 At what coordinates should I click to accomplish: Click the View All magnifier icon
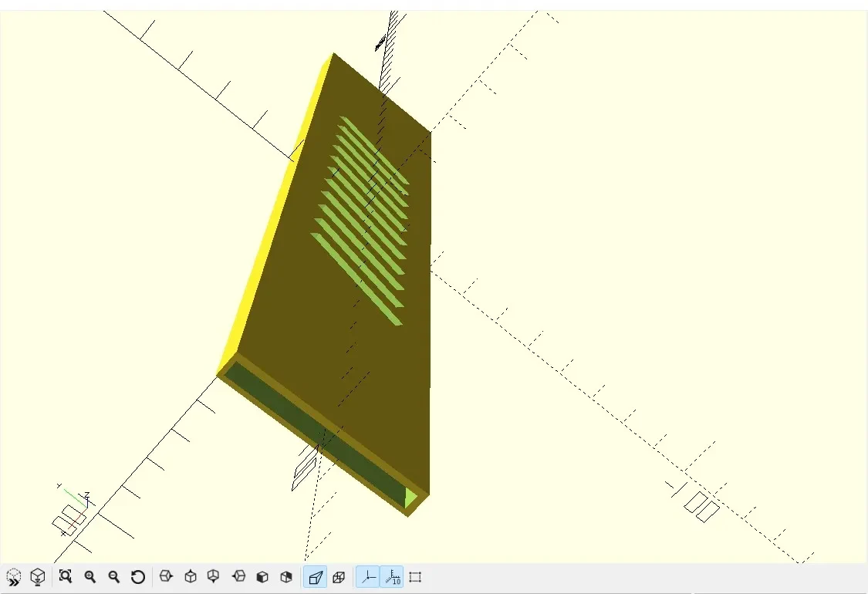click(66, 577)
